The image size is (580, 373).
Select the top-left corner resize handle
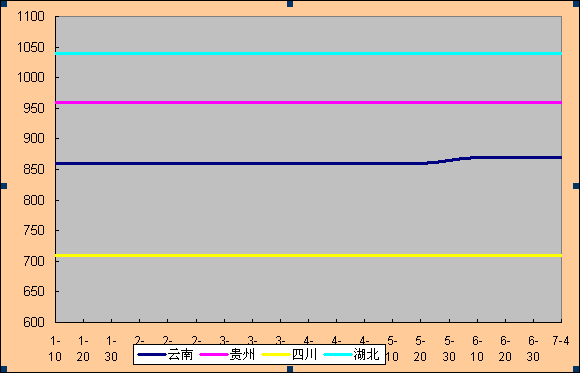(x=3, y=3)
